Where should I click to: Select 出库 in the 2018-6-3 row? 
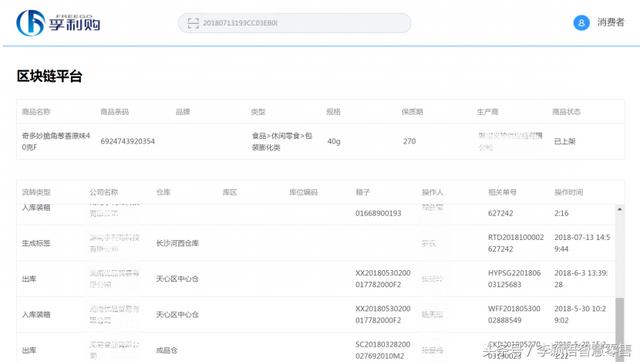tap(29, 279)
